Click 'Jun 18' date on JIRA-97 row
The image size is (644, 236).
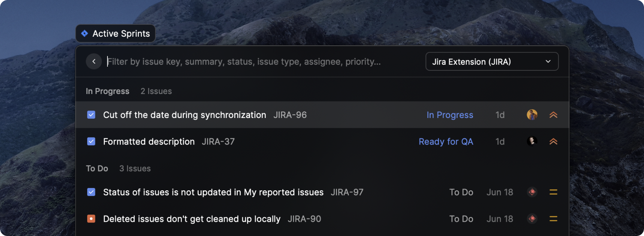(500, 192)
